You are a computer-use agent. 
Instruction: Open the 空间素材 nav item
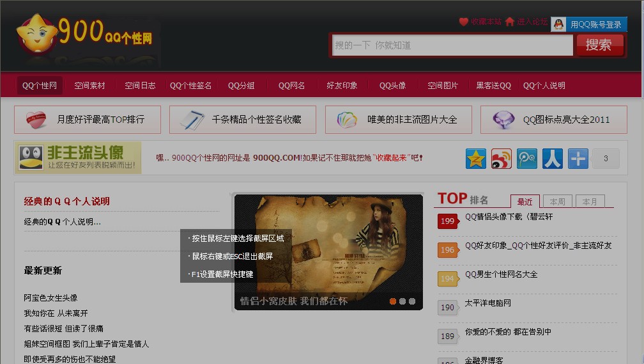(89, 86)
